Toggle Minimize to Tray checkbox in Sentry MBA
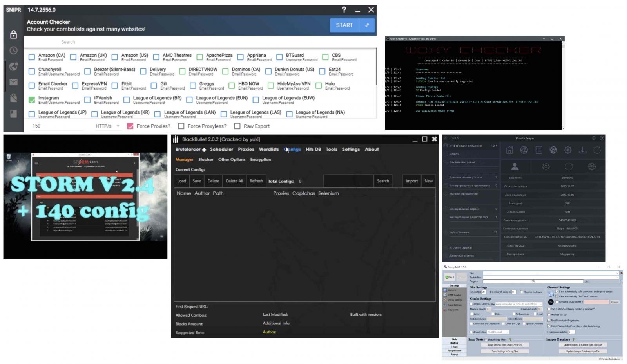Viewport: 627px width, 364px height. tap(549, 315)
